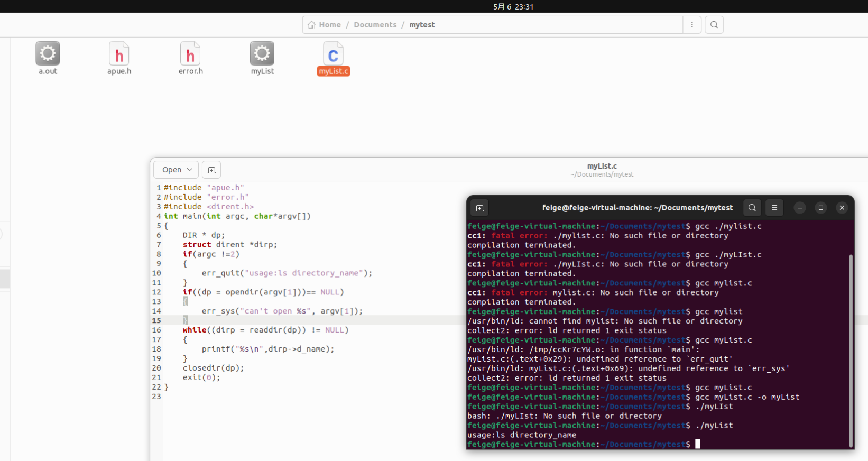Click the terminal window title text
The image size is (868, 461).
(638, 208)
